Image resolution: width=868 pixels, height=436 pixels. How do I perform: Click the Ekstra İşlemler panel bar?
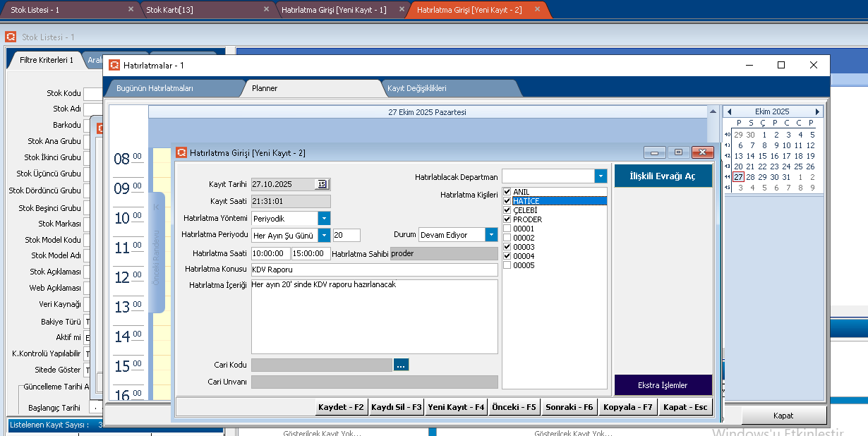(x=663, y=385)
